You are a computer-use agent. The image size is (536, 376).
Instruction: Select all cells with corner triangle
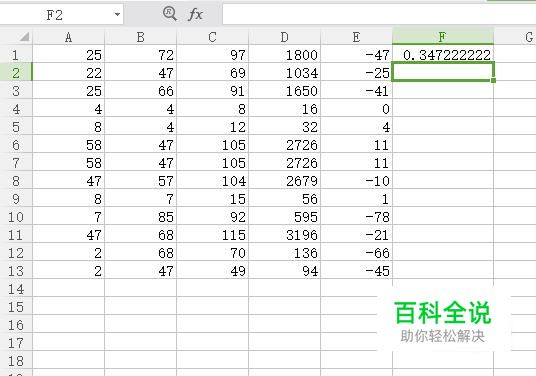(24, 37)
